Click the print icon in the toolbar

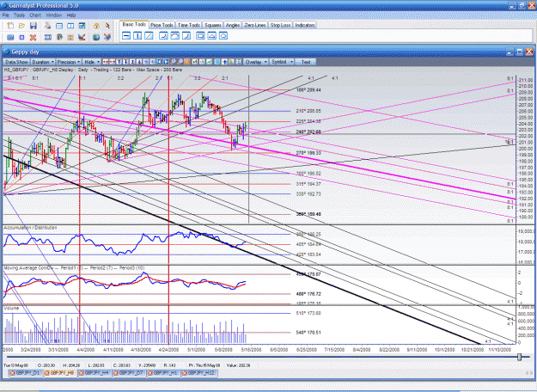tap(47, 26)
